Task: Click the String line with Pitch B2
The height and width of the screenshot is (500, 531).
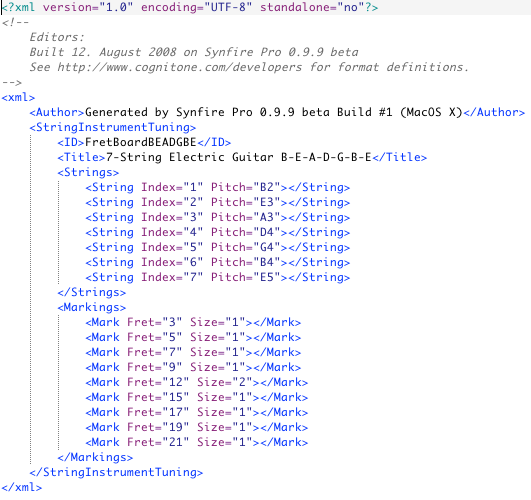Action: 218,187
